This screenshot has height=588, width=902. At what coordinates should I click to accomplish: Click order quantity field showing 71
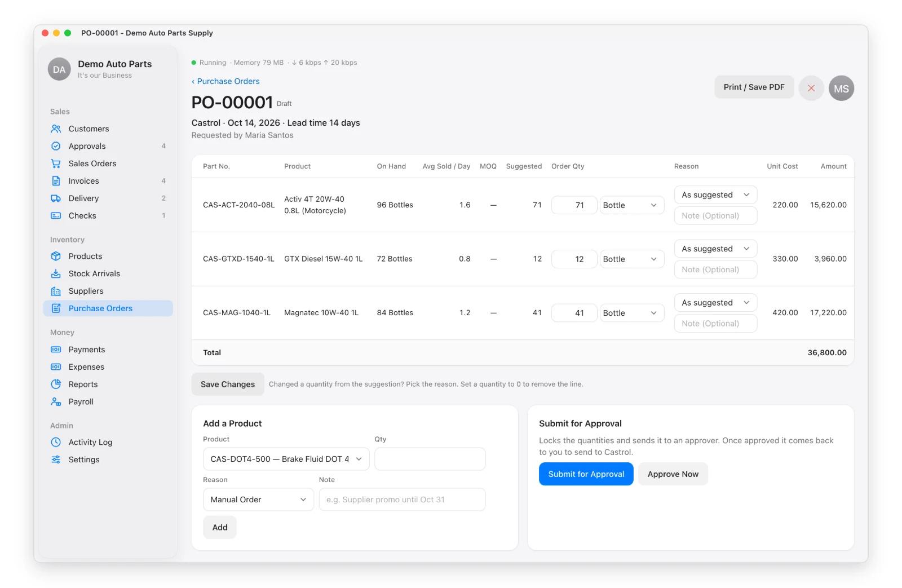(574, 205)
